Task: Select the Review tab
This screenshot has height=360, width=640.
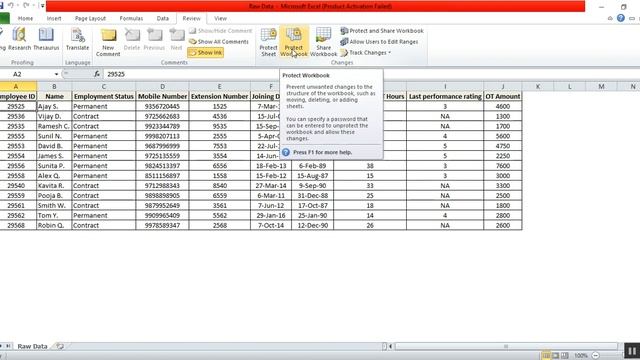Action: (191, 18)
